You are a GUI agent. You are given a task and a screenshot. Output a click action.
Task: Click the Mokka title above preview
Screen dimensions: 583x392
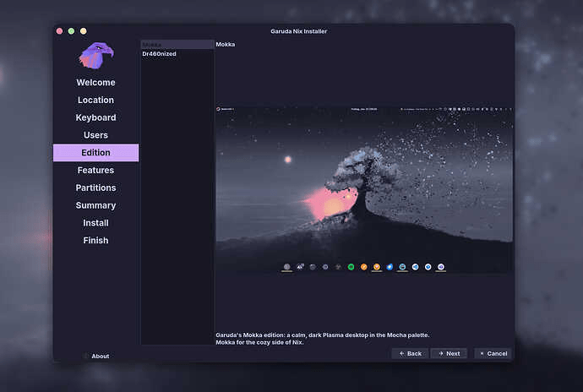click(x=226, y=44)
